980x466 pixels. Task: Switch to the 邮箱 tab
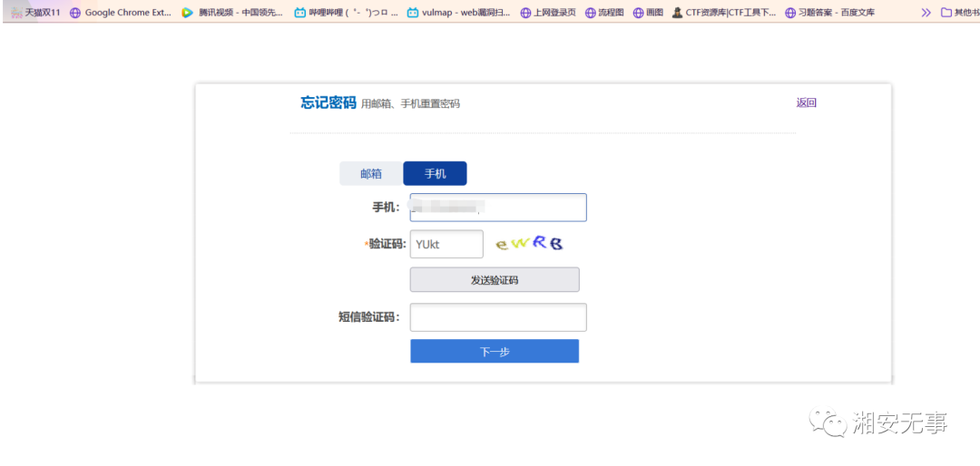pos(370,174)
